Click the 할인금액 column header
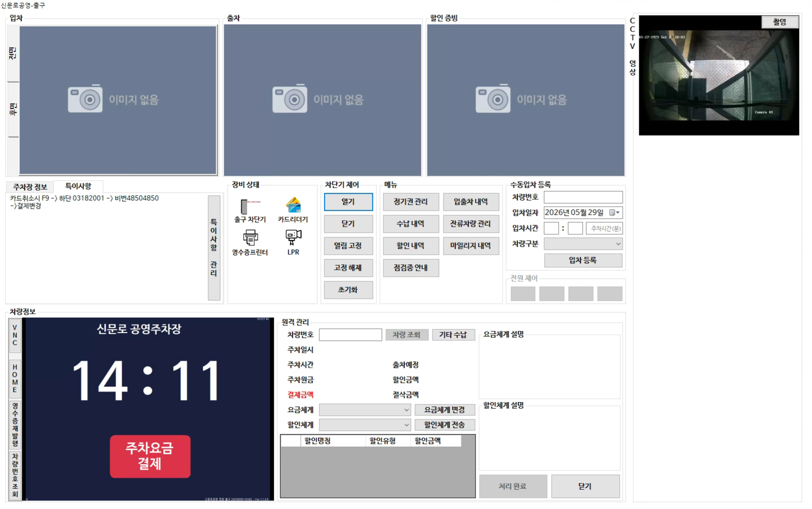This screenshot has height=509, width=812. (x=436, y=441)
